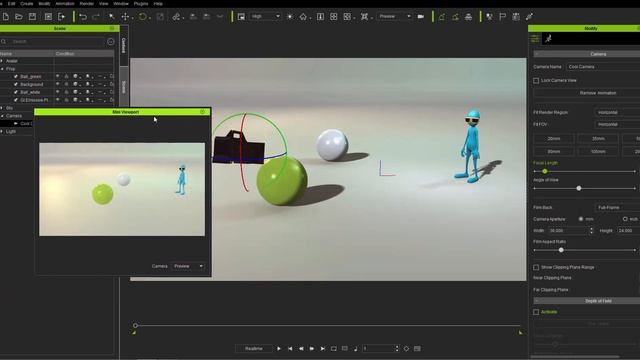Viewport: 640px width, 360px height.
Task: Click the rightmost pencil-like toolbar icon
Action: 529,17
